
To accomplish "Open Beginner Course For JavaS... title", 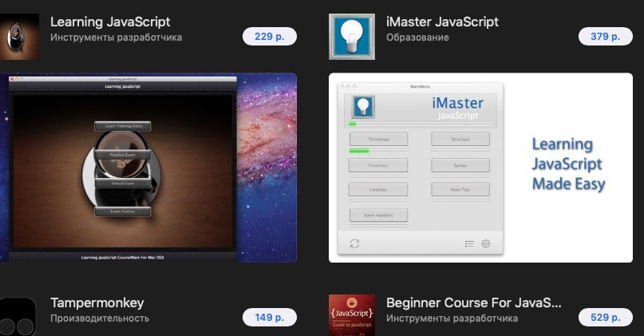I will (473, 302).
